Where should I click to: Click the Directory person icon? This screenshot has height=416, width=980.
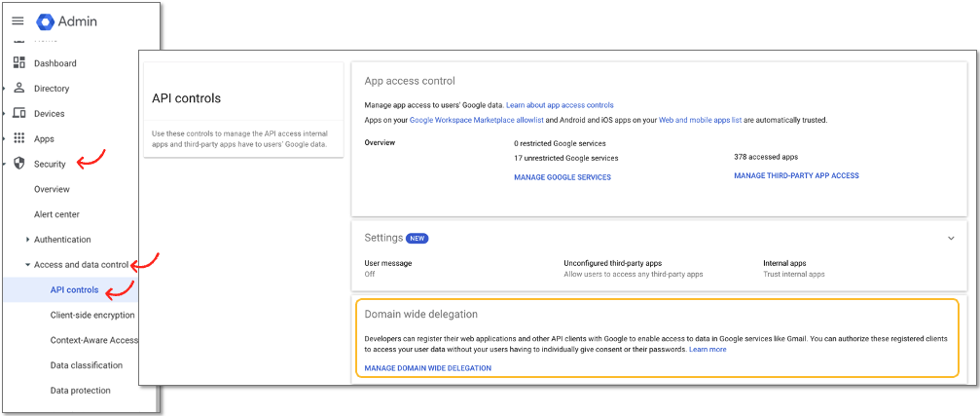[19, 89]
